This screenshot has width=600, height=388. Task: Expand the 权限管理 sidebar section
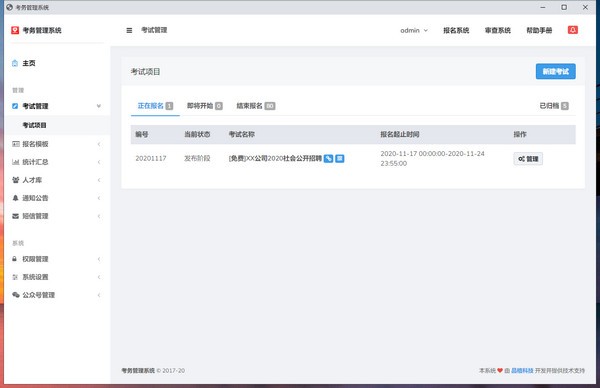coord(57,259)
